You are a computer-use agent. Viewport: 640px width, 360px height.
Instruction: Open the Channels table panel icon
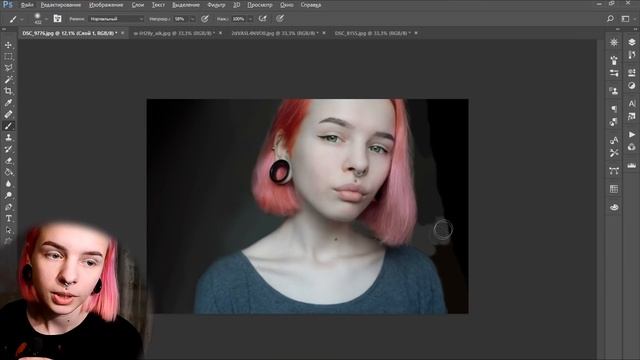point(614,189)
